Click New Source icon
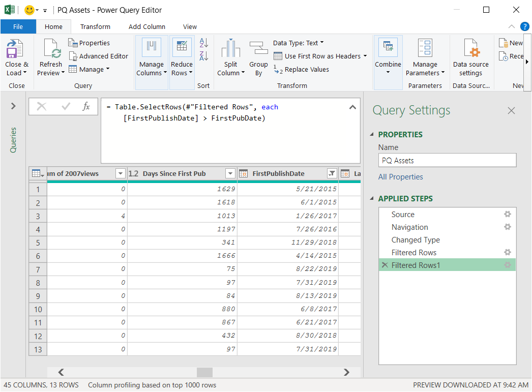Viewport: 532px width, 392px height. coord(503,43)
